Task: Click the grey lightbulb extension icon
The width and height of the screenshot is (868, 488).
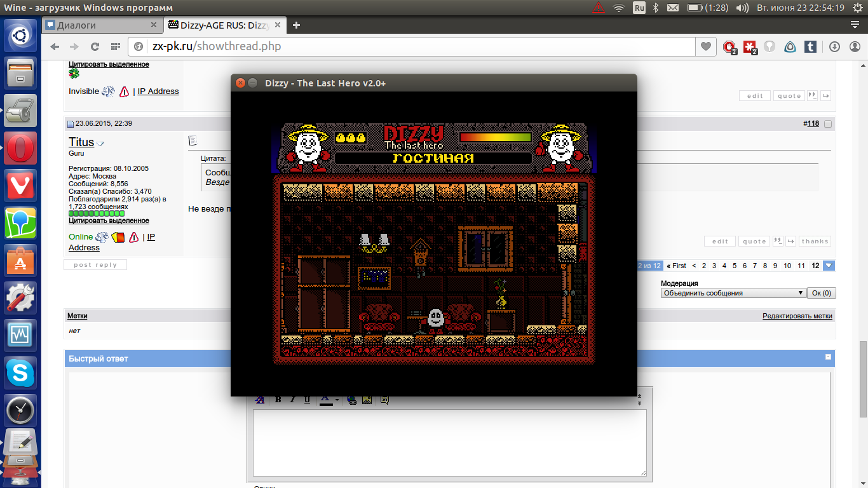Action: click(x=770, y=46)
